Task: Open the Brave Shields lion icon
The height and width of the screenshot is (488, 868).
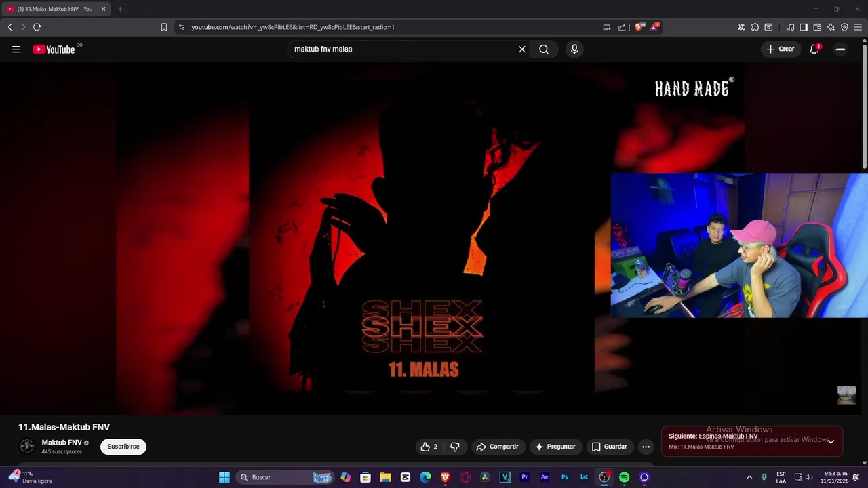Action: tap(638, 27)
